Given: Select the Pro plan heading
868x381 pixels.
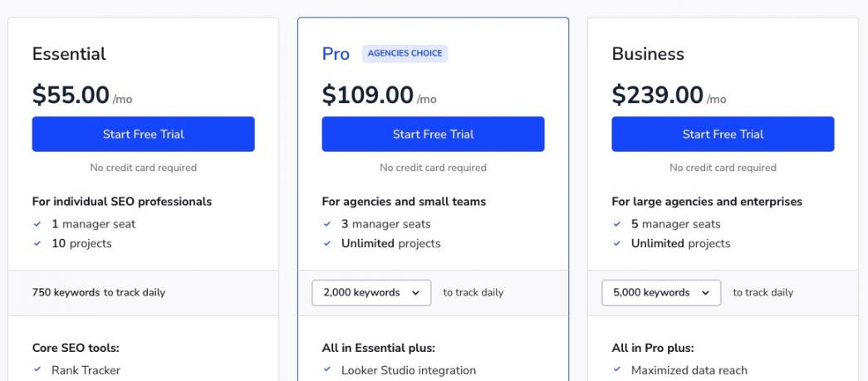Looking at the screenshot, I should pyautogui.click(x=336, y=54).
